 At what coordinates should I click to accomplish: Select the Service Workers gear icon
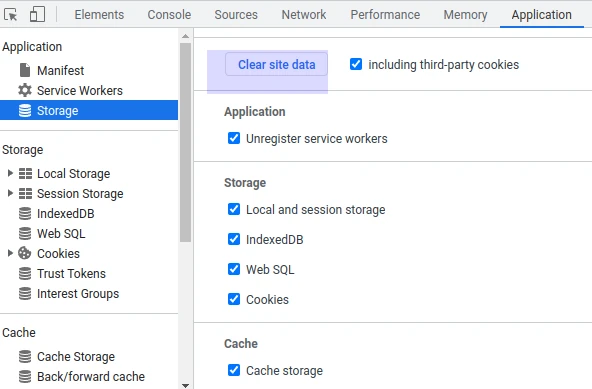pyautogui.click(x=25, y=90)
